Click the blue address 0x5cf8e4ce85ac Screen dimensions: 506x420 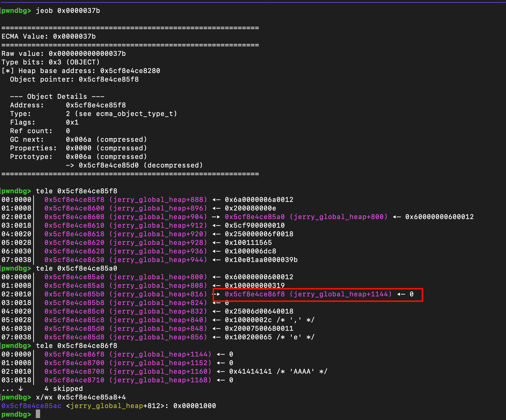(x=31, y=406)
